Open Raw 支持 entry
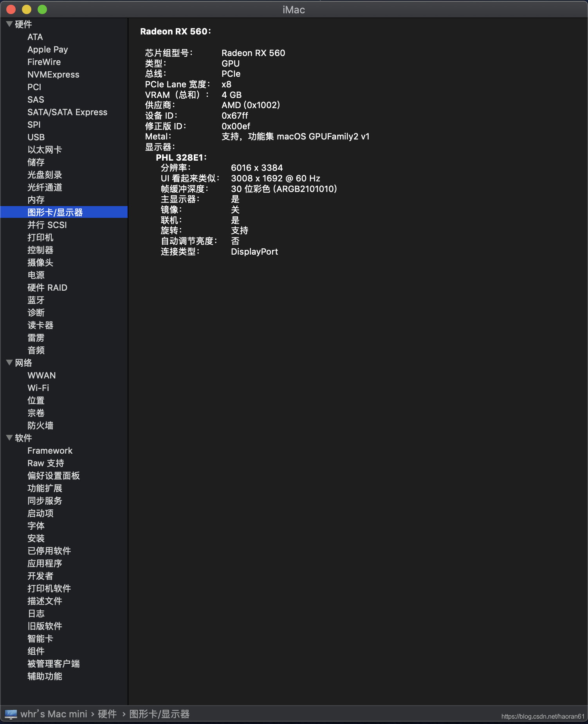The image size is (588, 724). click(x=46, y=463)
